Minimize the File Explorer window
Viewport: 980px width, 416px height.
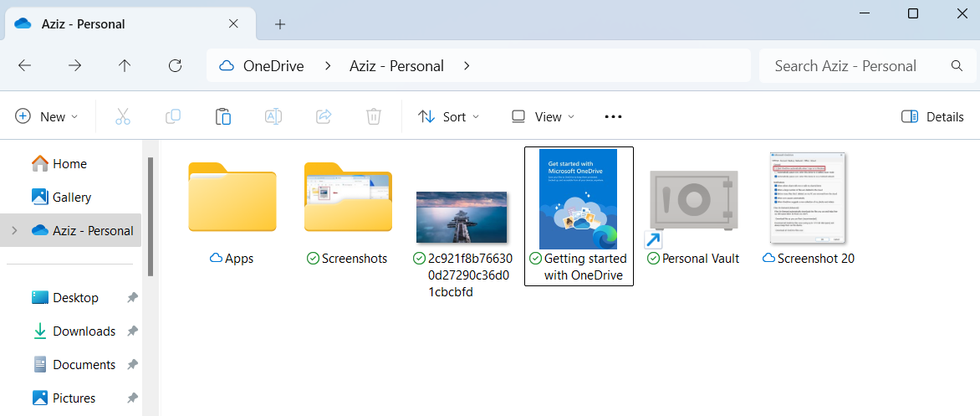point(865,13)
